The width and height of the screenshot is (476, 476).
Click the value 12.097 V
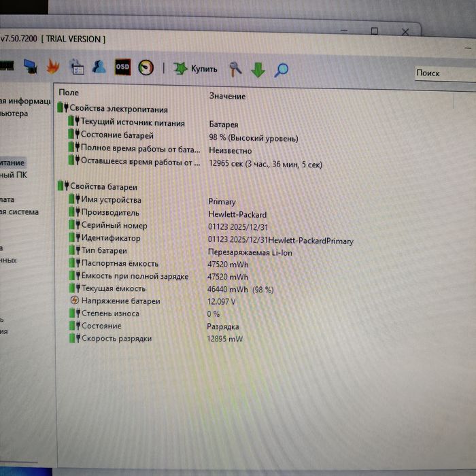click(221, 302)
